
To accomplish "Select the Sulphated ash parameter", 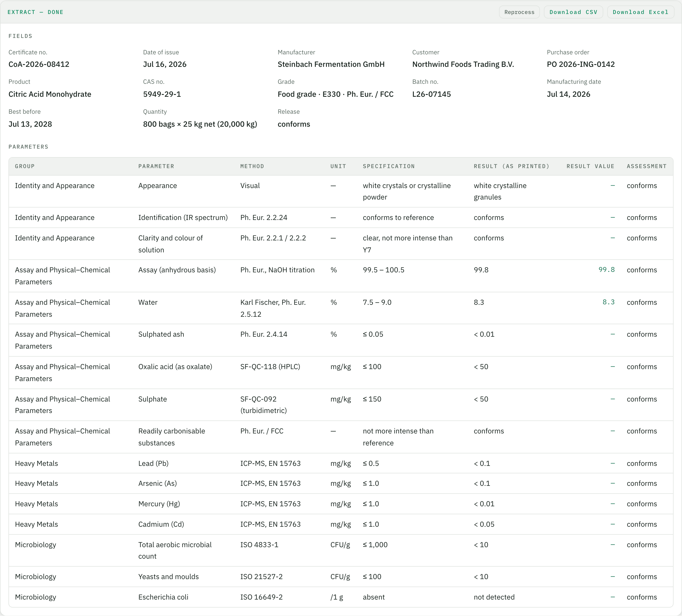I will pos(161,334).
